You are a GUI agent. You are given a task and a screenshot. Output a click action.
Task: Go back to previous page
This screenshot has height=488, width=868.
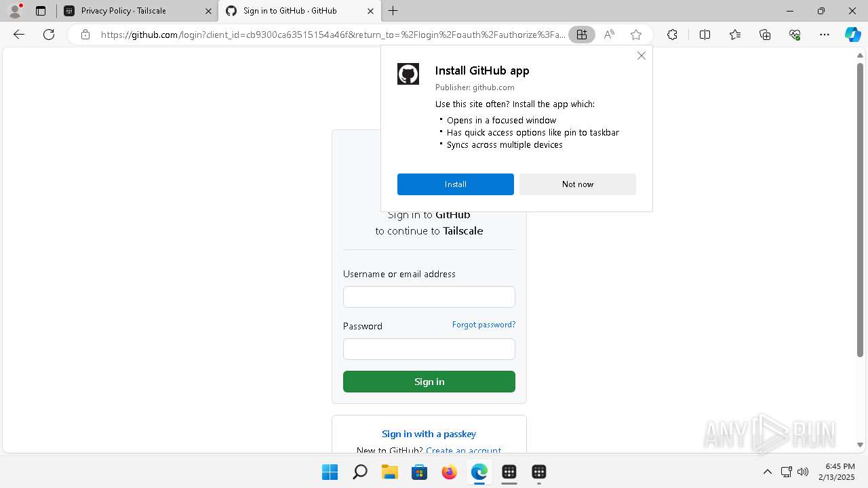point(19,35)
